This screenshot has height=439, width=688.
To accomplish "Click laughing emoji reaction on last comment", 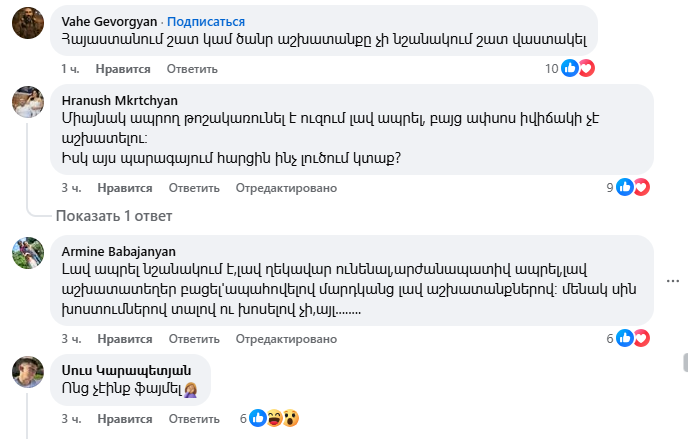I will (x=274, y=417).
